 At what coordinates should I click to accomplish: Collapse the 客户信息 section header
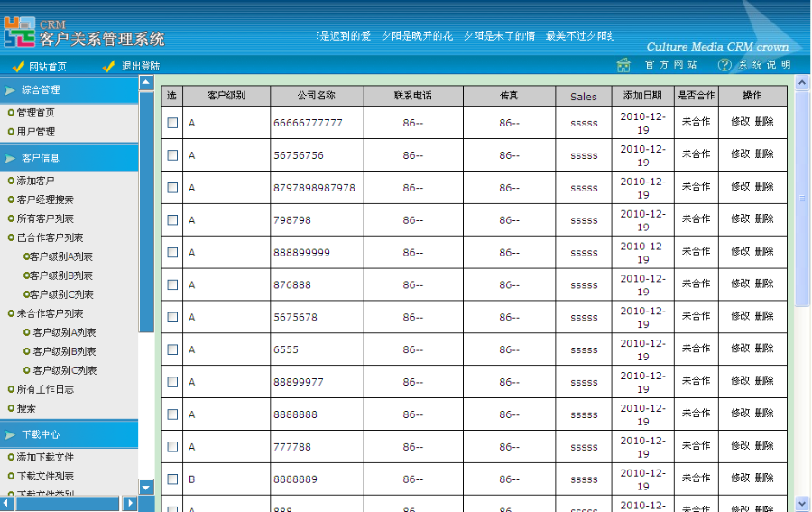tap(69, 158)
